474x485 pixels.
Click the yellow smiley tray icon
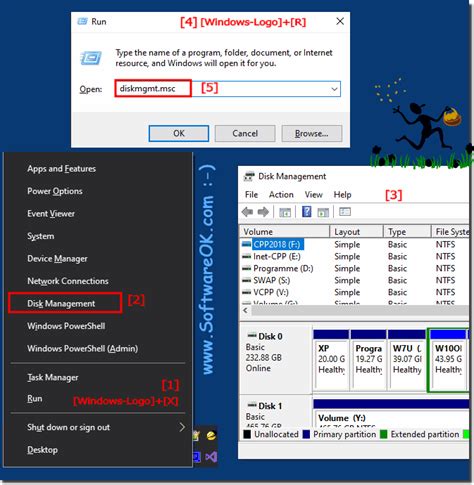[x=211, y=435]
